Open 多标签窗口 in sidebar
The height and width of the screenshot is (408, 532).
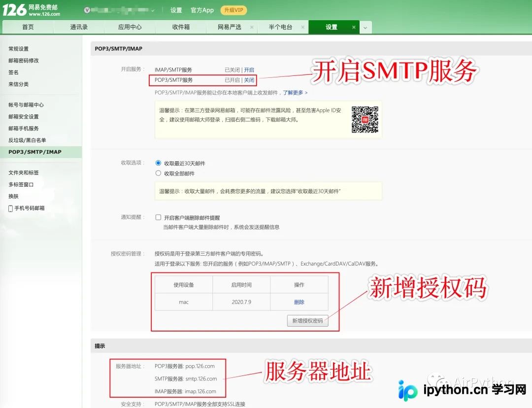point(21,185)
